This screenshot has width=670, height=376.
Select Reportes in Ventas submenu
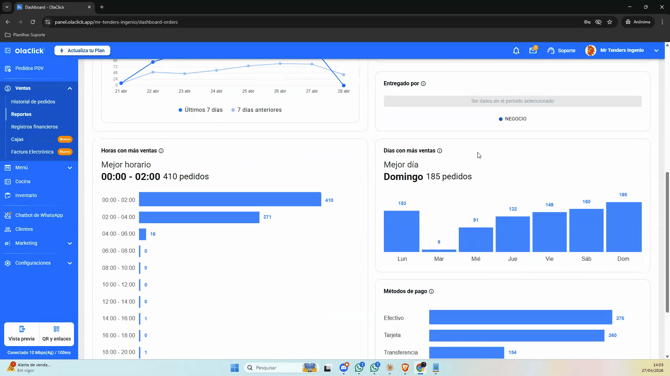coord(21,114)
